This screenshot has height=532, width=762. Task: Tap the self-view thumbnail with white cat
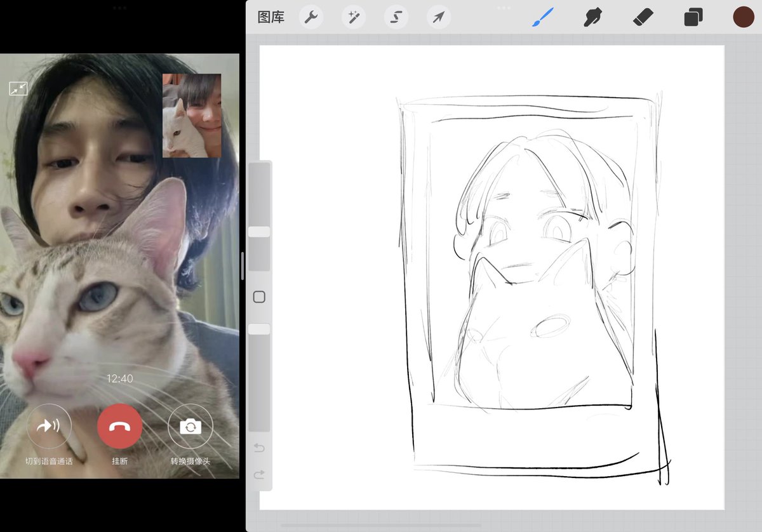pyautogui.click(x=192, y=116)
